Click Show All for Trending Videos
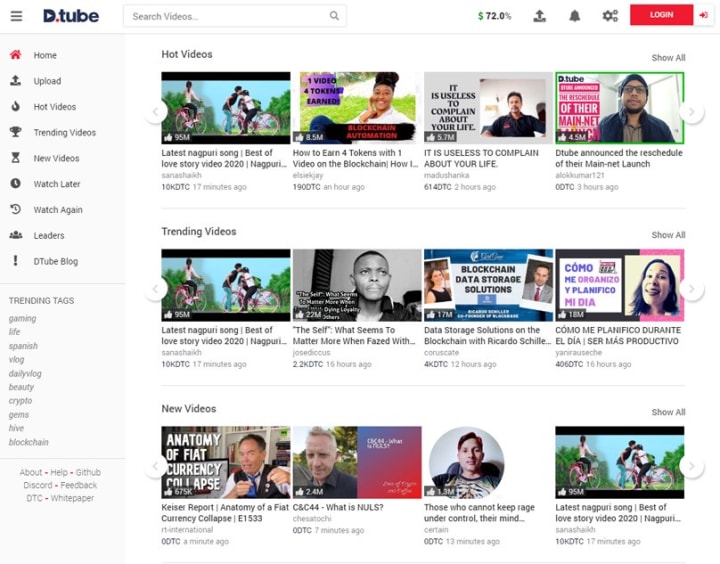Viewport: 720px width, 564px height. coord(668,235)
